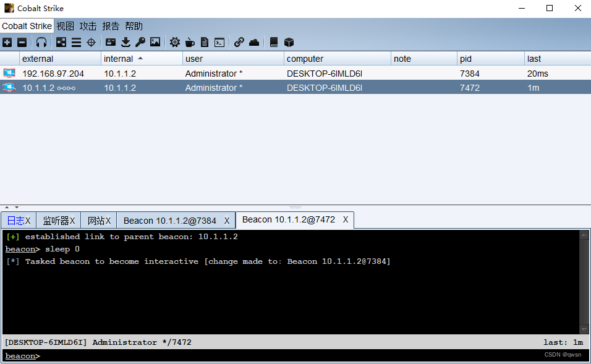Click the coffee cup Java applet icon
591x364 pixels.
[190, 42]
